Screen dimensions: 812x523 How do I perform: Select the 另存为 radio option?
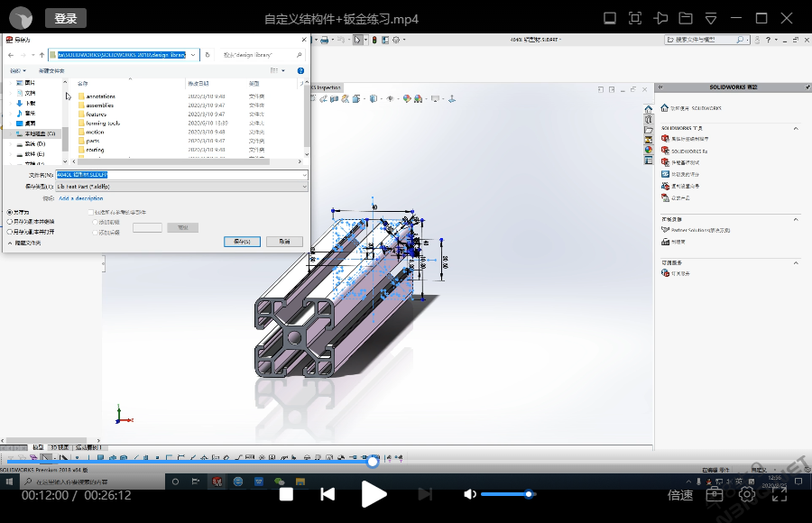coord(10,212)
